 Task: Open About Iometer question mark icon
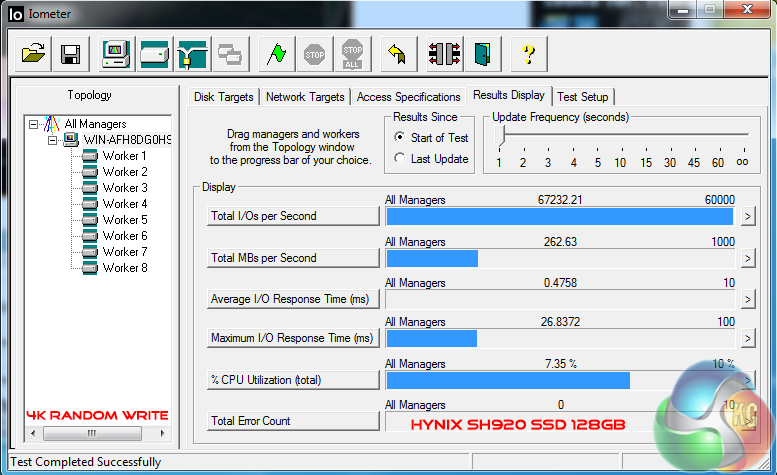coord(529,53)
